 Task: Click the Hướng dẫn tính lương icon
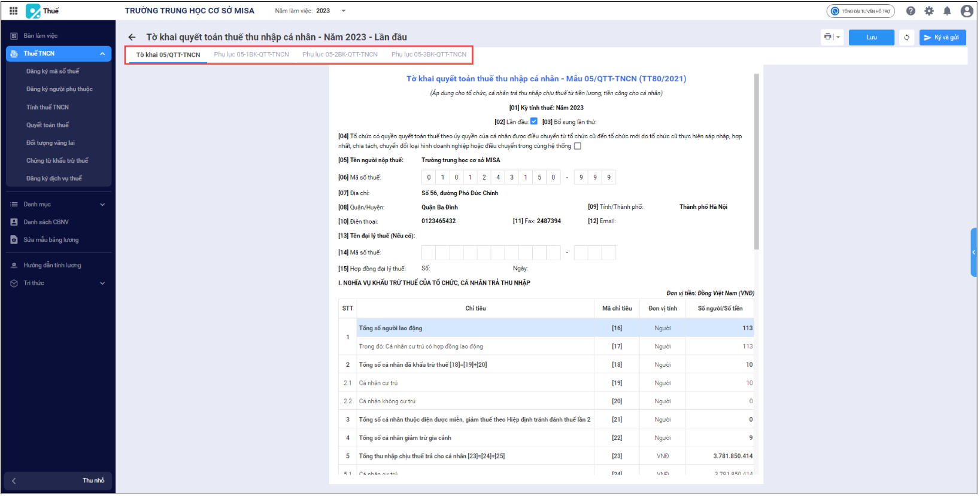14,266
